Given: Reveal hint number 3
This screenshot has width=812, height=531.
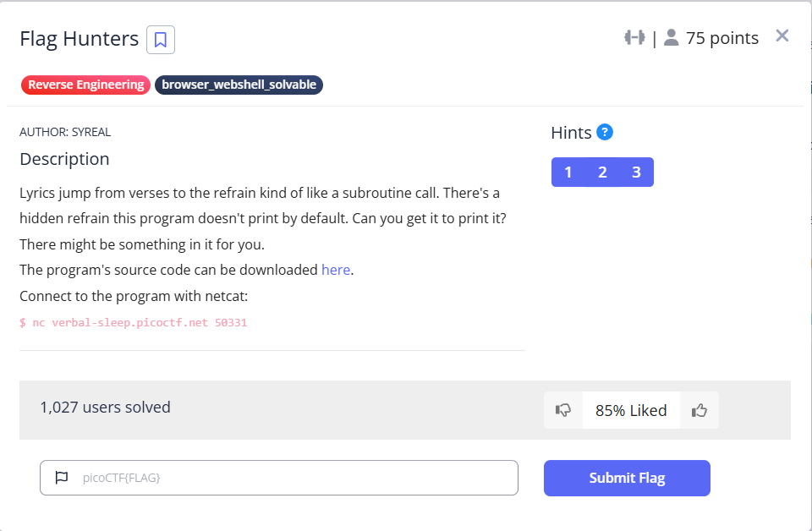Looking at the screenshot, I should (636, 172).
